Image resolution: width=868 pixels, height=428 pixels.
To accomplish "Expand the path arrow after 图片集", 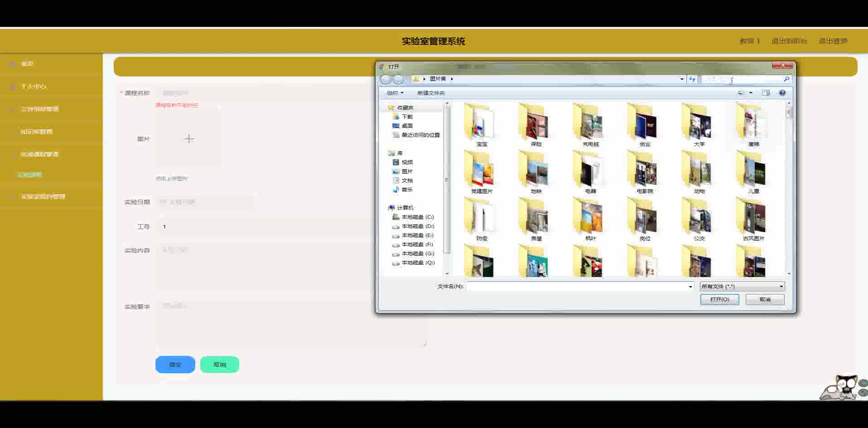I will [x=452, y=79].
